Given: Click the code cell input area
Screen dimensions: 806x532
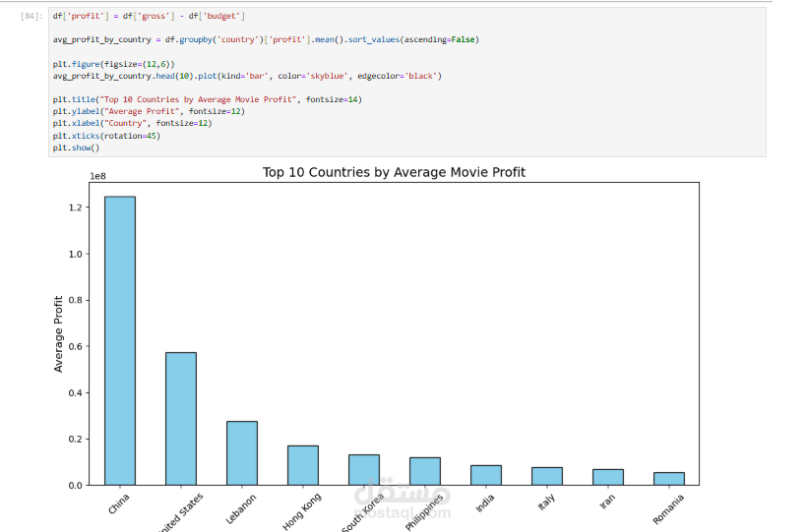Looking at the screenshot, I should 407,83.
